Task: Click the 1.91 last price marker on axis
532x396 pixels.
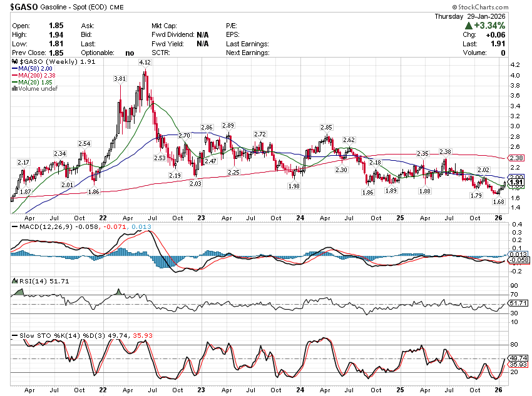Action: coord(516,183)
